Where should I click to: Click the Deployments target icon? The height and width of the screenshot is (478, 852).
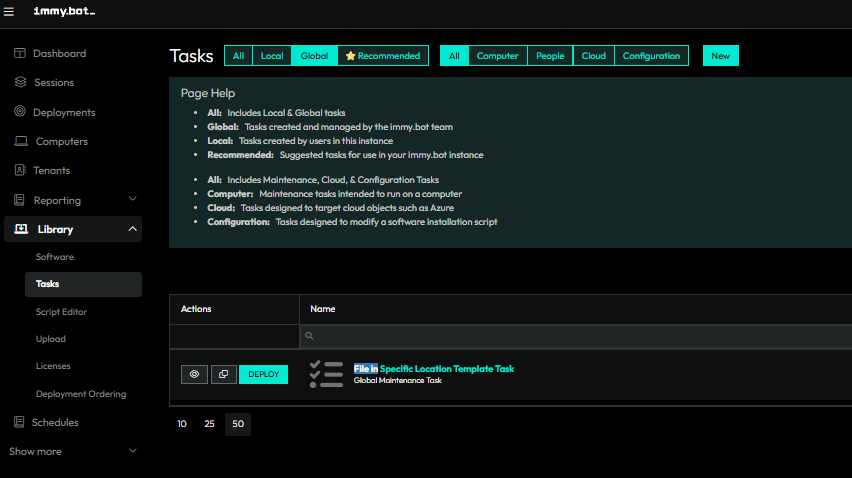[20, 112]
